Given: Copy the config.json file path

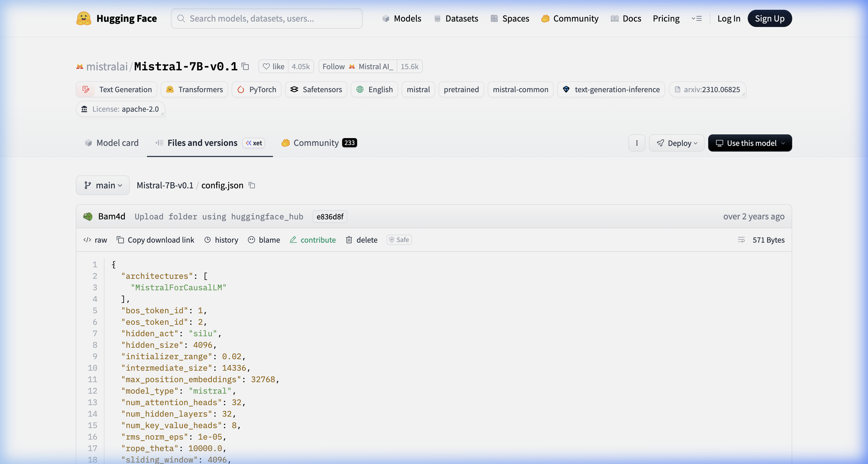Looking at the screenshot, I should click(x=252, y=185).
